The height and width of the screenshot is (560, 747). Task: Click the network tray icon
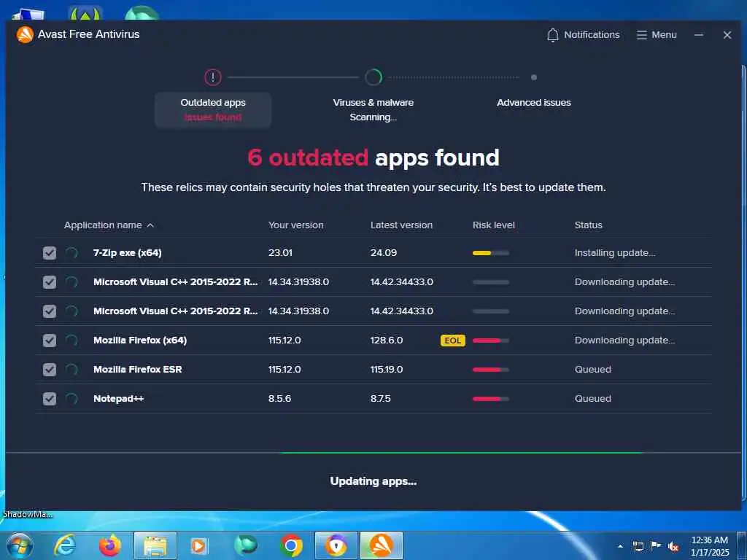click(638, 546)
